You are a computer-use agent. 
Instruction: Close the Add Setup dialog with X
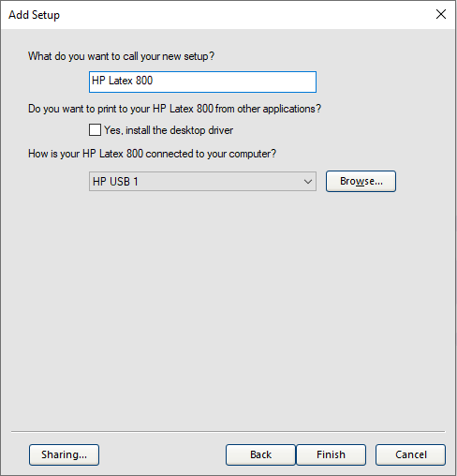click(441, 14)
